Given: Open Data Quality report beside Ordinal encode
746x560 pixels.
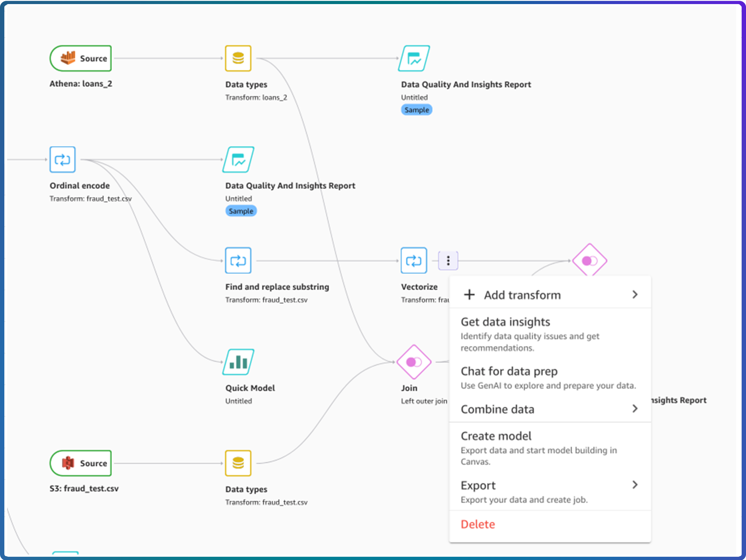Looking at the screenshot, I should pos(238,159).
